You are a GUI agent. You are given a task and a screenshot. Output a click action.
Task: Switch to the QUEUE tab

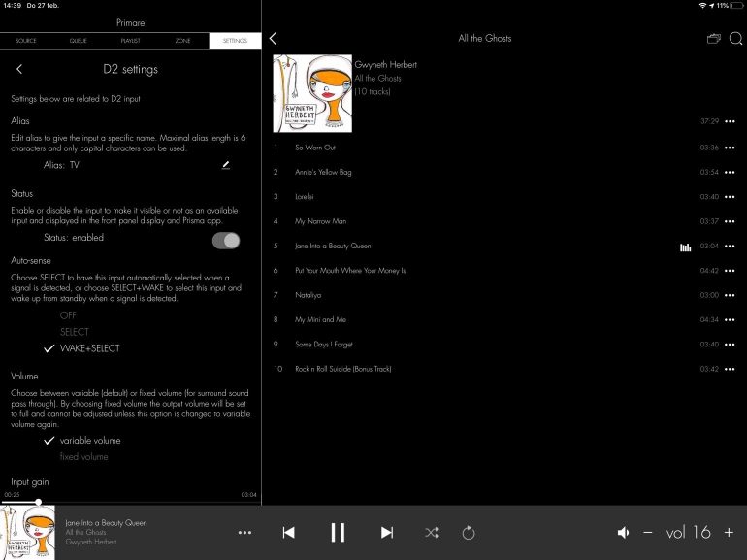click(x=79, y=41)
